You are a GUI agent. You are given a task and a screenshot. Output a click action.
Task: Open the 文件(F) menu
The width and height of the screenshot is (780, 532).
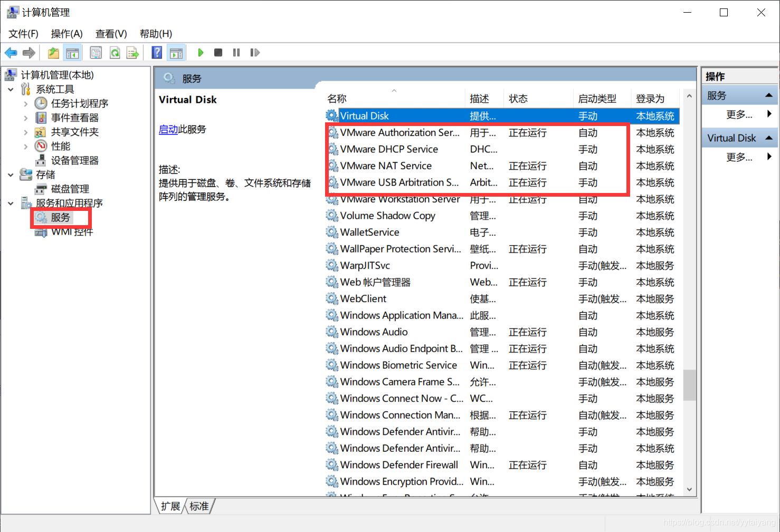tap(23, 34)
